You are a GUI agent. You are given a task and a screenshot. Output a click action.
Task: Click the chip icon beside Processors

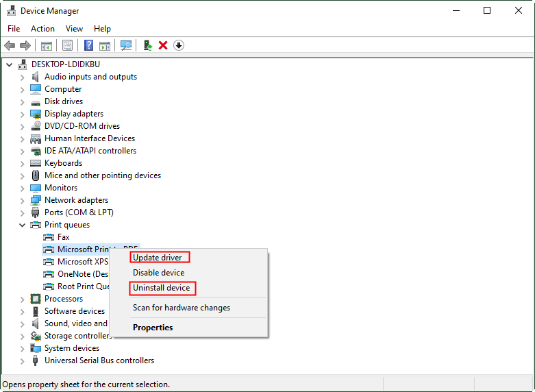(36, 299)
